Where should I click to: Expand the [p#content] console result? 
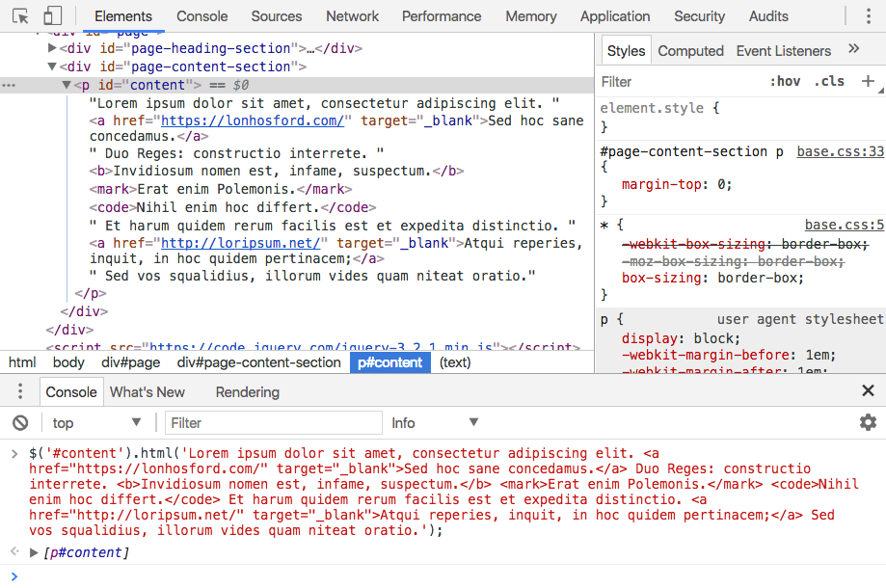pyautogui.click(x=34, y=552)
